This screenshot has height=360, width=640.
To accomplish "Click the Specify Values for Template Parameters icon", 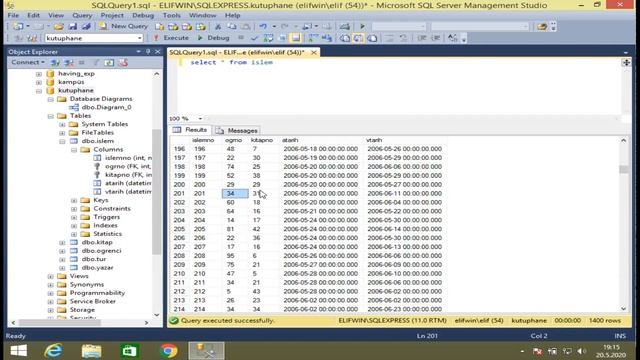I will pos(453,38).
